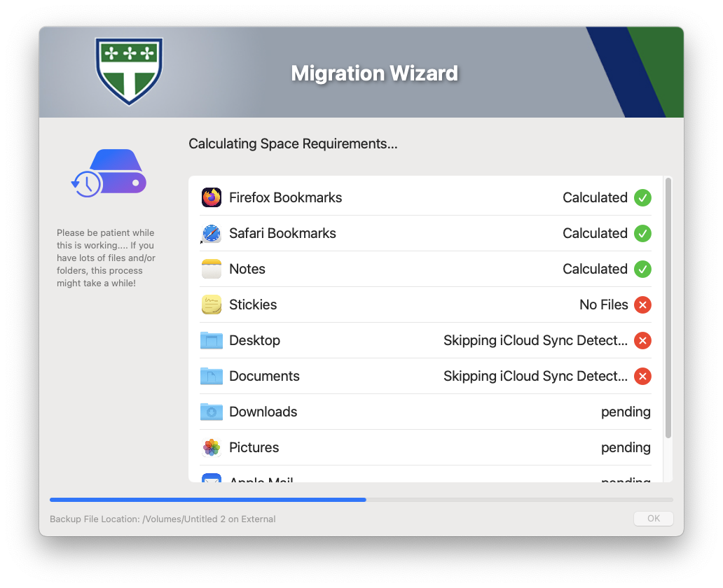Click the OK button
Screen dimensions: 723x588
click(x=654, y=519)
